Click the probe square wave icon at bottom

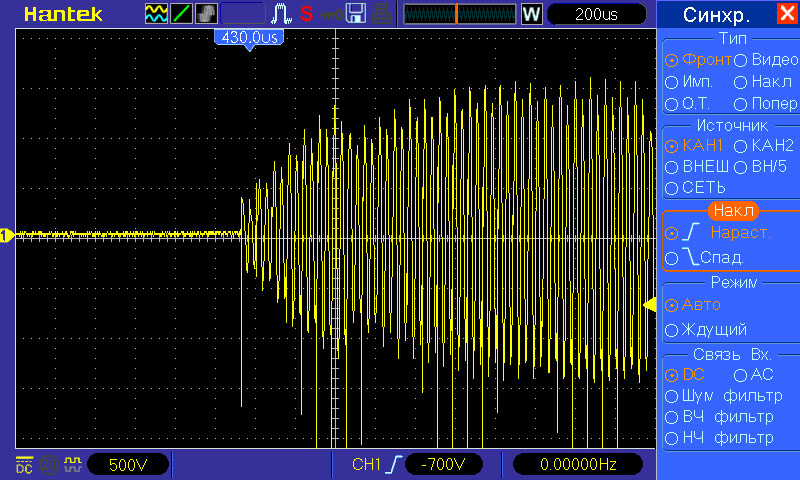pos(73,464)
